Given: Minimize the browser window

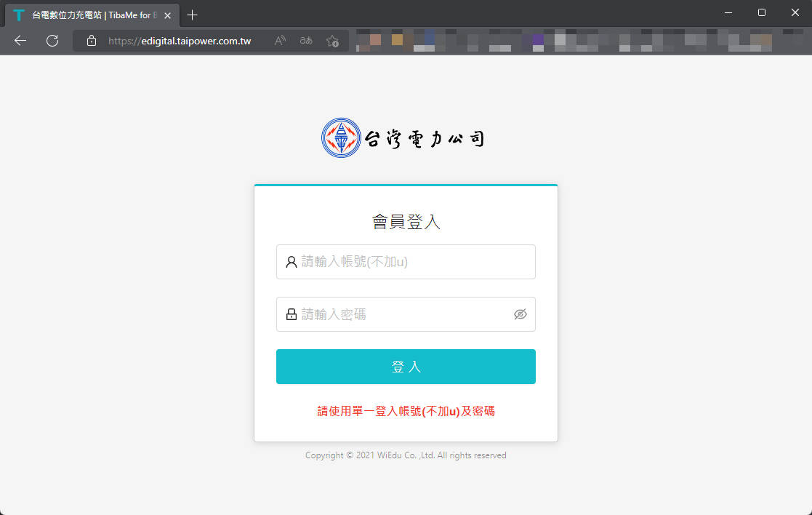Looking at the screenshot, I should click(728, 12).
